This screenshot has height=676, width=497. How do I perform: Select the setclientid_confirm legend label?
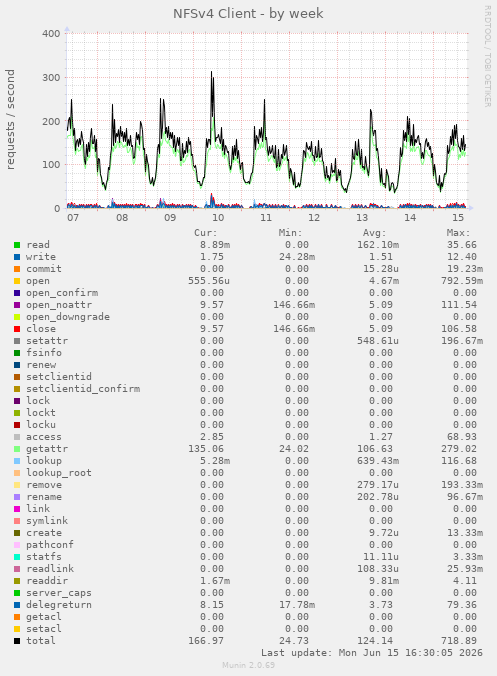click(83, 389)
